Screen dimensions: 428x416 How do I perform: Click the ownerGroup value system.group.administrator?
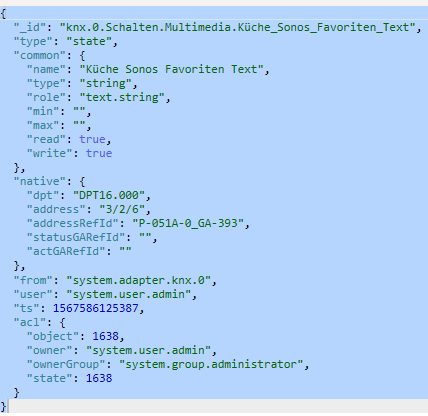click(211, 364)
